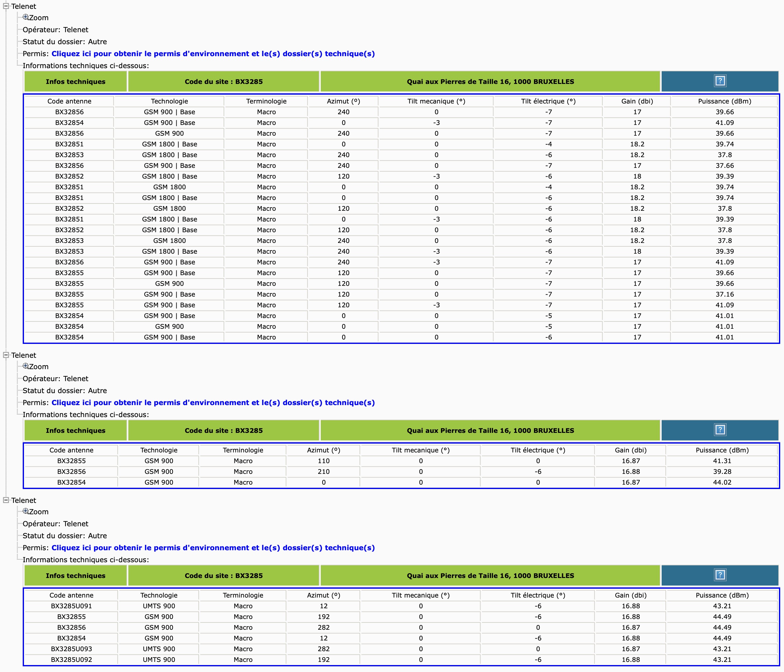Click the azimut value '210'

[324, 472]
